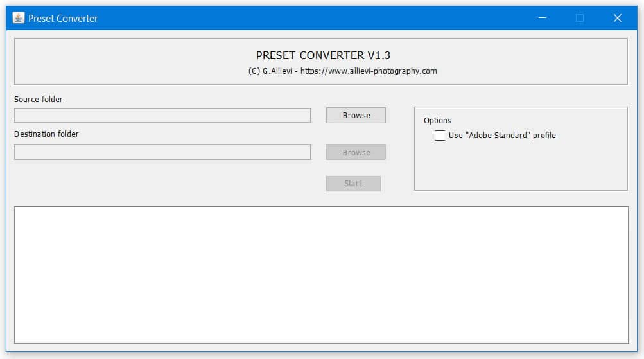The image size is (644, 359).
Task: Click the allievi-photography.com website URL
Action: [x=369, y=71]
